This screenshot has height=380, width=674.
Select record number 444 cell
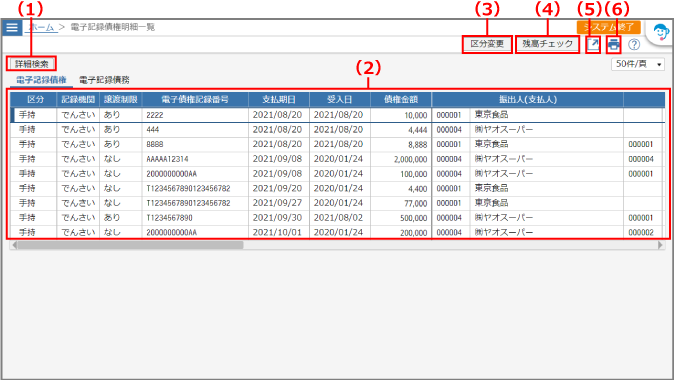point(195,130)
